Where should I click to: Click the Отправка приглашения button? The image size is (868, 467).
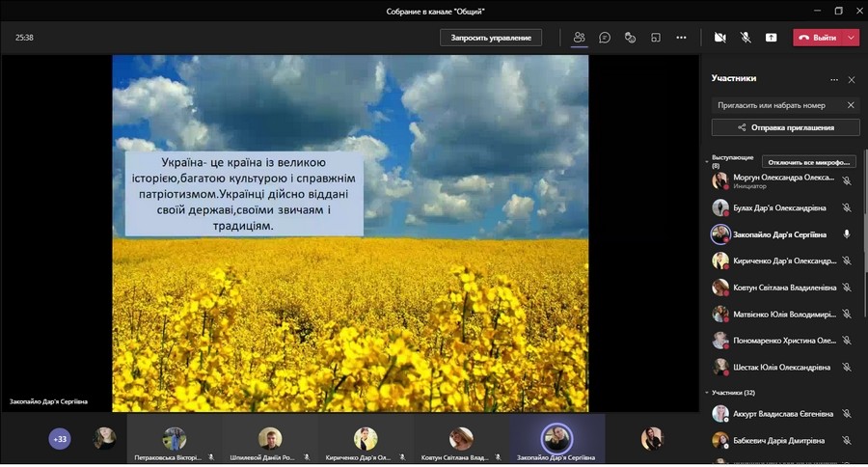click(785, 127)
